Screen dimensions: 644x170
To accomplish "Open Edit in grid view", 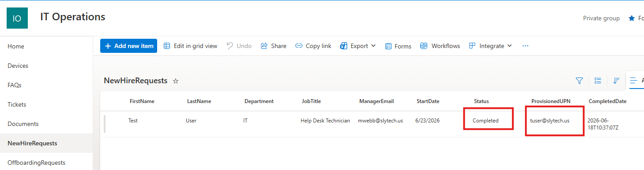I will [191, 46].
